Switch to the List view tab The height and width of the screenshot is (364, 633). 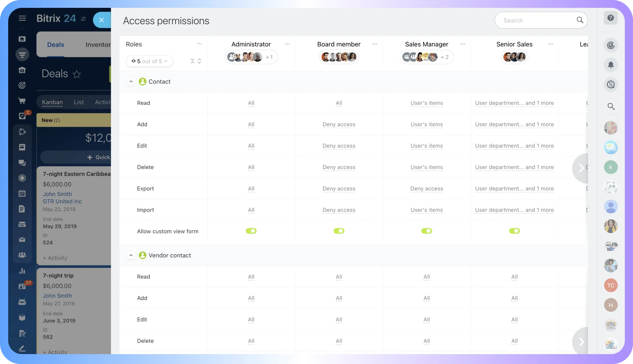point(79,102)
